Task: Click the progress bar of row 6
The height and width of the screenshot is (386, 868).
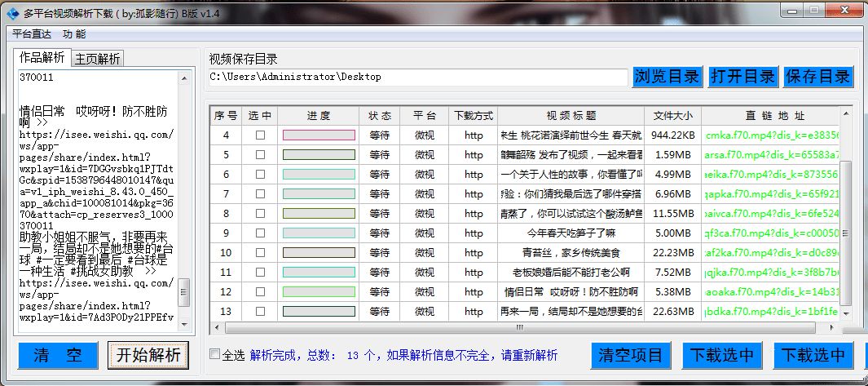Action: 319,174
